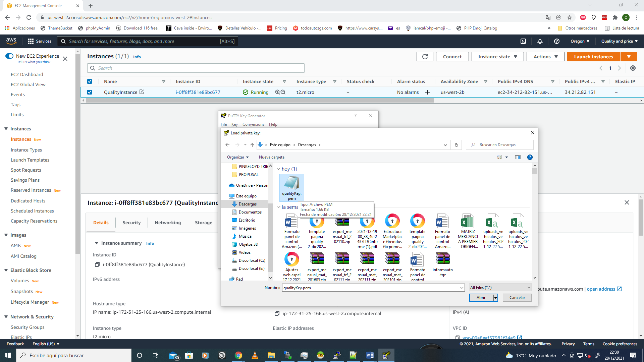Click edit name pencil next to QualityInstance

(x=142, y=92)
